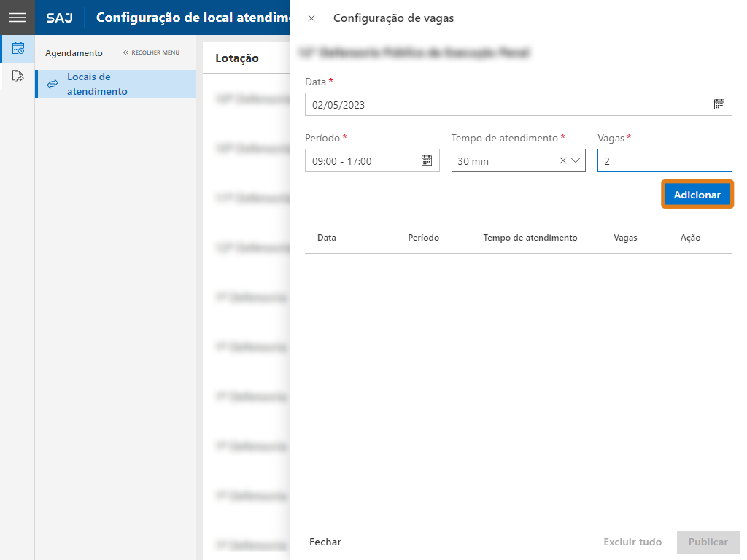Click the Ação column header

click(x=690, y=238)
